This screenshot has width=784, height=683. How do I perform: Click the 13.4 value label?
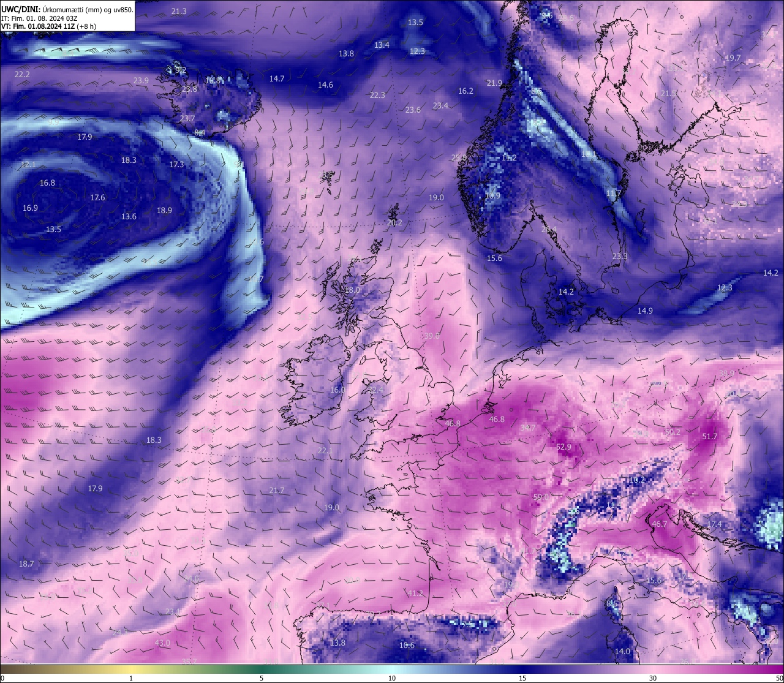click(x=382, y=45)
